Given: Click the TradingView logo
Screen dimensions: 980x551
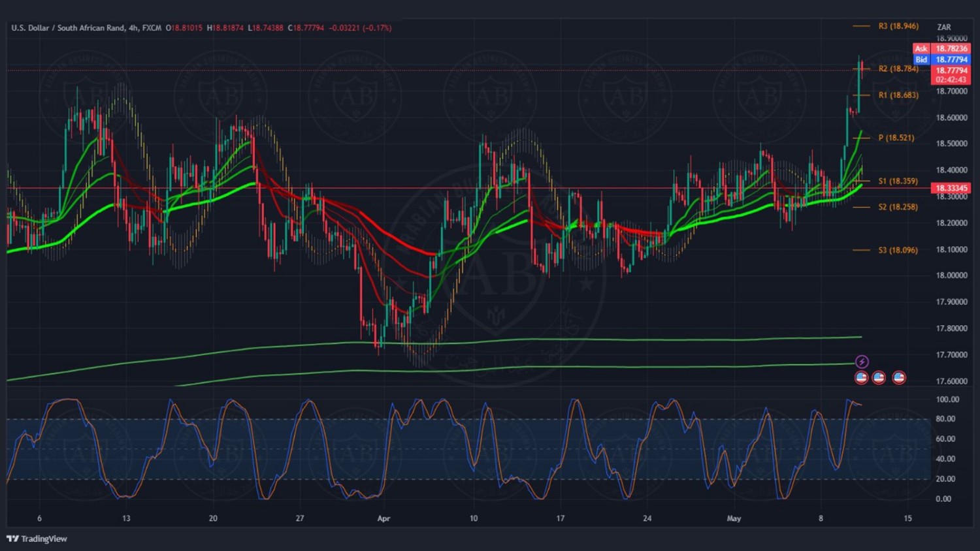Looking at the screenshot, I should 37,539.
